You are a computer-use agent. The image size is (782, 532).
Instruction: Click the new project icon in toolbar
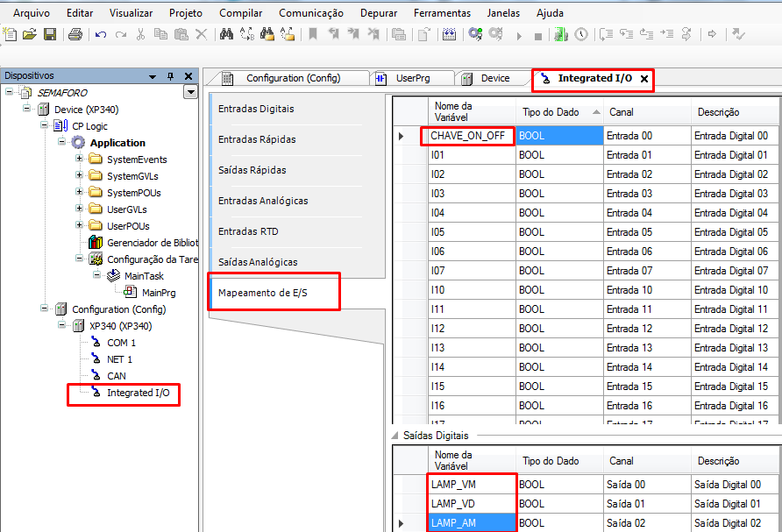tap(10, 35)
